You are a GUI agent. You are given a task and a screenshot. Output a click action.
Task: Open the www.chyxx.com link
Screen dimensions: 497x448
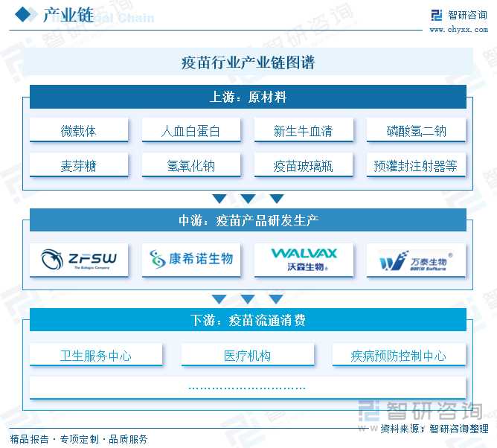click(458, 30)
